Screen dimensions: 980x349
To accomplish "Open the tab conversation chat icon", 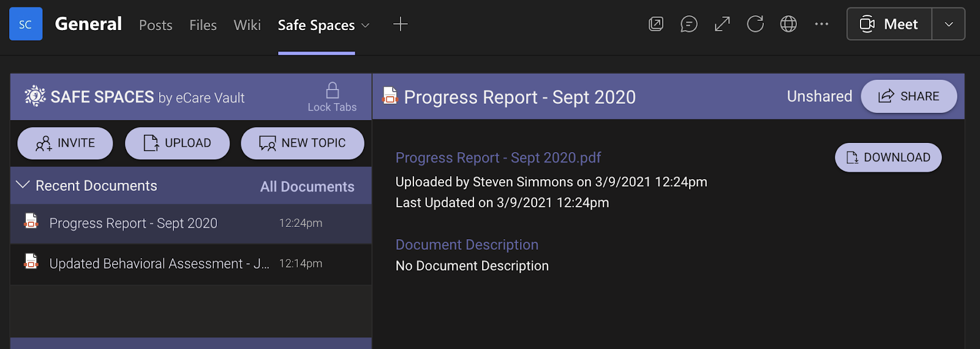I will click(x=689, y=24).
